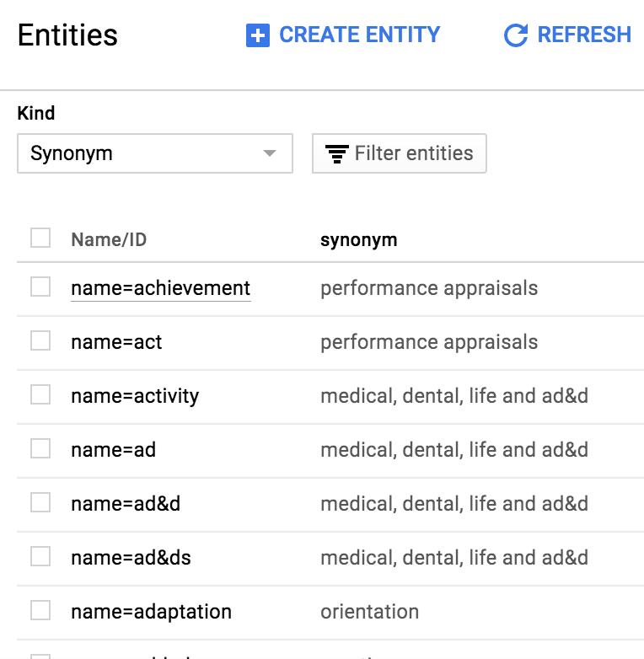
Task: Enable the name=ad row checkbox
Action: click(40, 449)
